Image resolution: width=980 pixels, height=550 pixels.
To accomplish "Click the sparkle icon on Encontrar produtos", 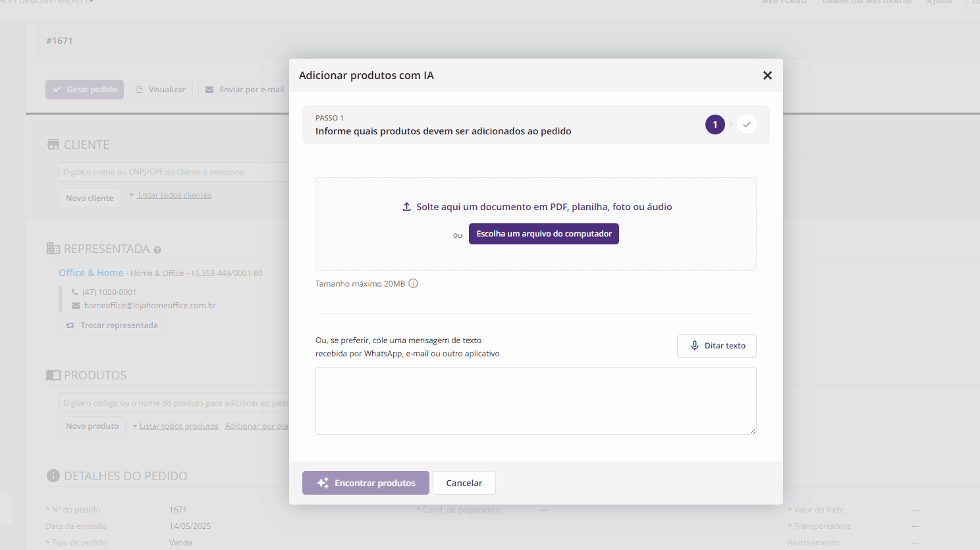I will click(x=323, y=483).
